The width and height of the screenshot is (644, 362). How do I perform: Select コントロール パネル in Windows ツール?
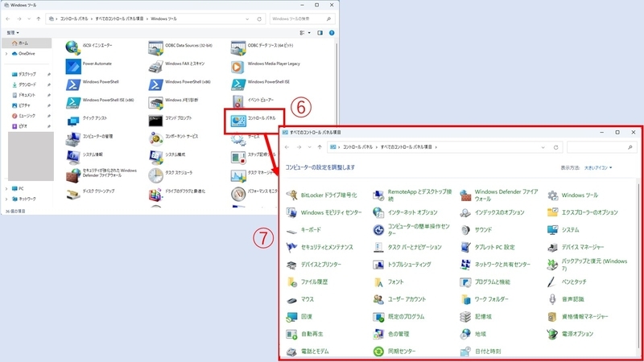254,119
